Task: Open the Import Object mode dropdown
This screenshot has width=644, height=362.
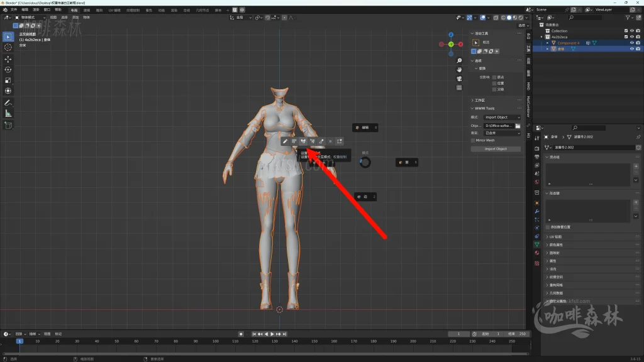Action: tap(502, 118)
